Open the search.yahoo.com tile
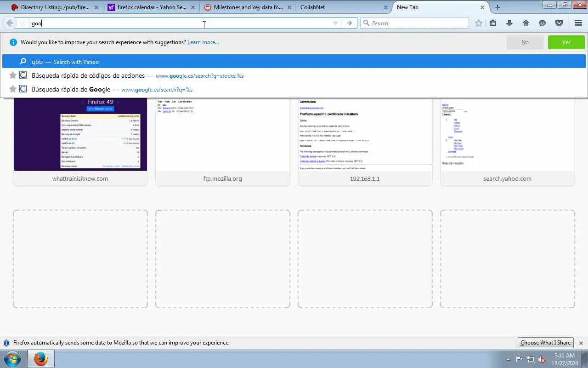Viewport: 588px width, 368px height. pyautogui.click(x=508, y=142)
